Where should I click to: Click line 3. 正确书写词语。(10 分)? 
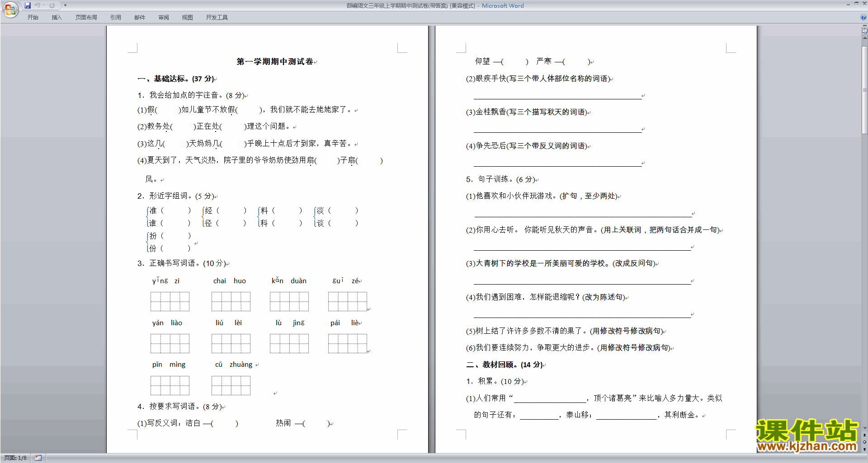tap(182, 263)
